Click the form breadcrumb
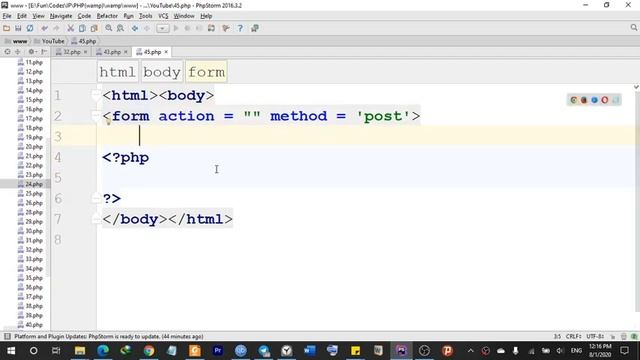Image resolution: width=640 pixels, height=360 pixels. click(x=206, y=72)
